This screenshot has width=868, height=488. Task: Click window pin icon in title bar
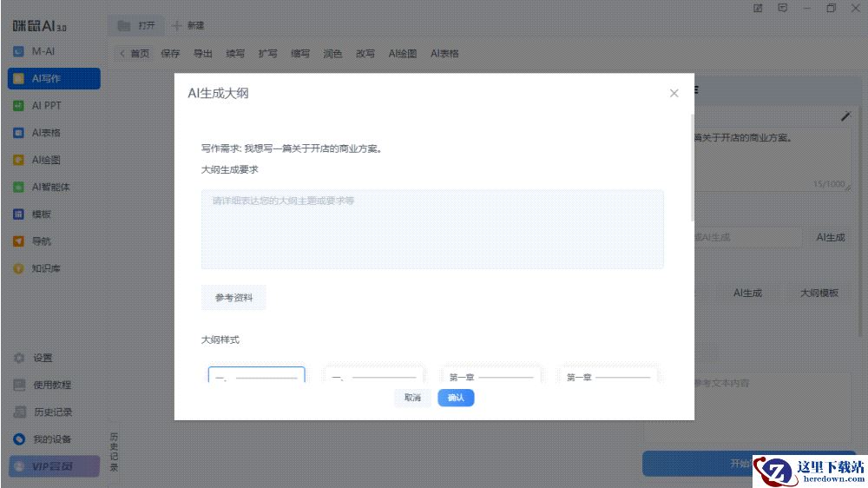pos(758,9)
